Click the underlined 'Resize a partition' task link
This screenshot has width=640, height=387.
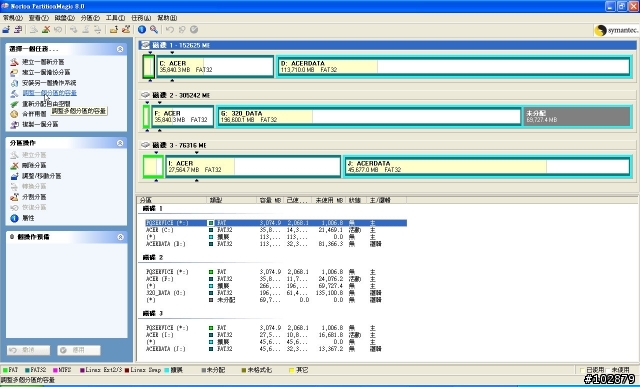49,93
